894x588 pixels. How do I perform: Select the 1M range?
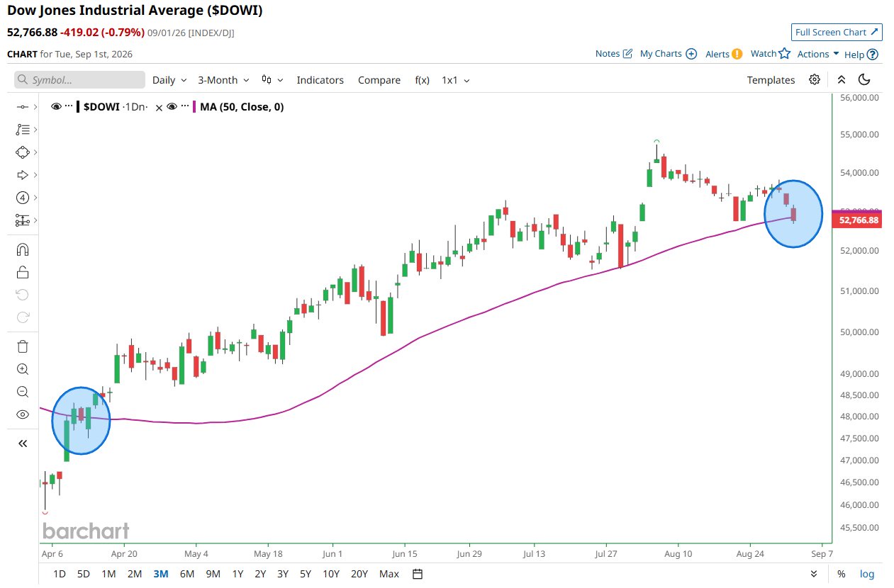click(x=108, y=574)
